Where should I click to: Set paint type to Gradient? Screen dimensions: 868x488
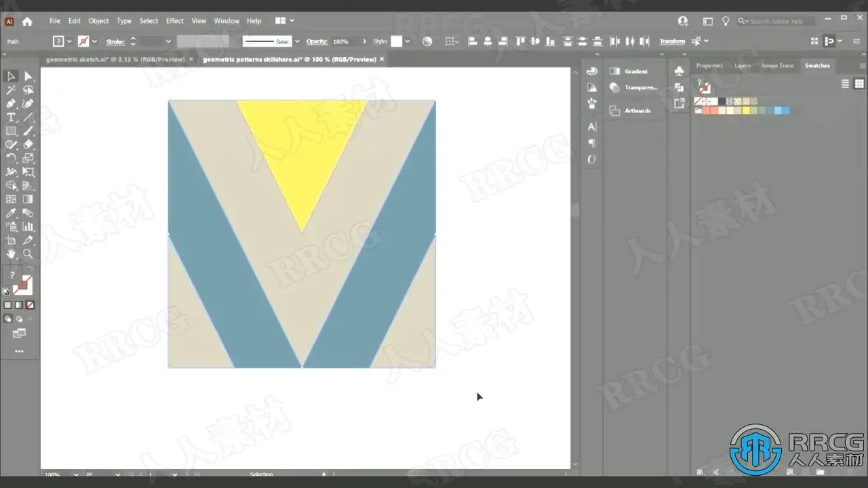coord(19,305)
